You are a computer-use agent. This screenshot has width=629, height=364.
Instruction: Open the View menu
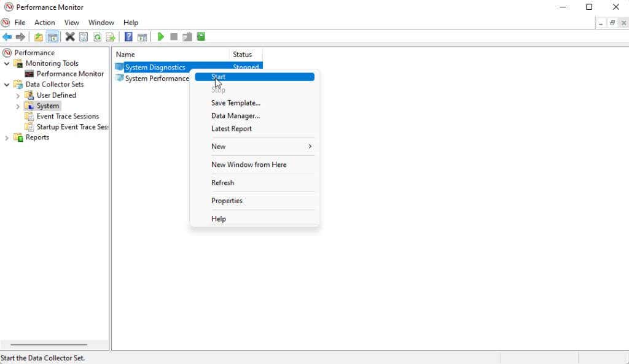point(72,23)
